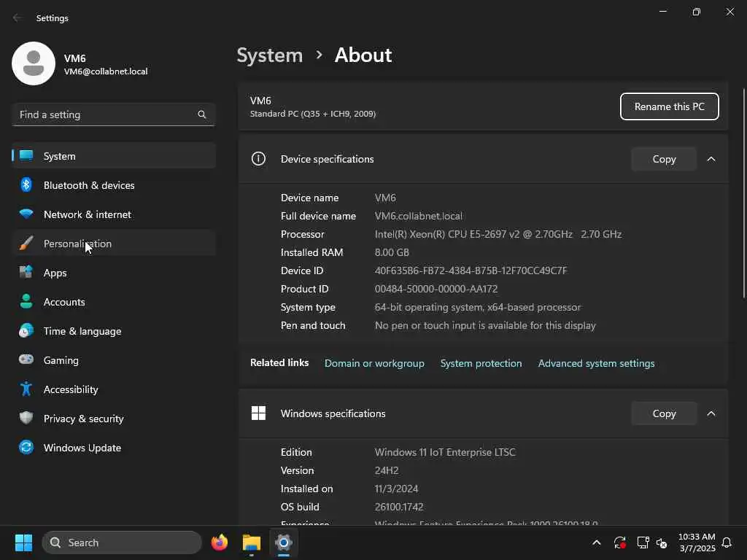Click the Device ID value 40F635B6-FB72-4384-B75B-12F70CC49C7F

pos(471,271)
